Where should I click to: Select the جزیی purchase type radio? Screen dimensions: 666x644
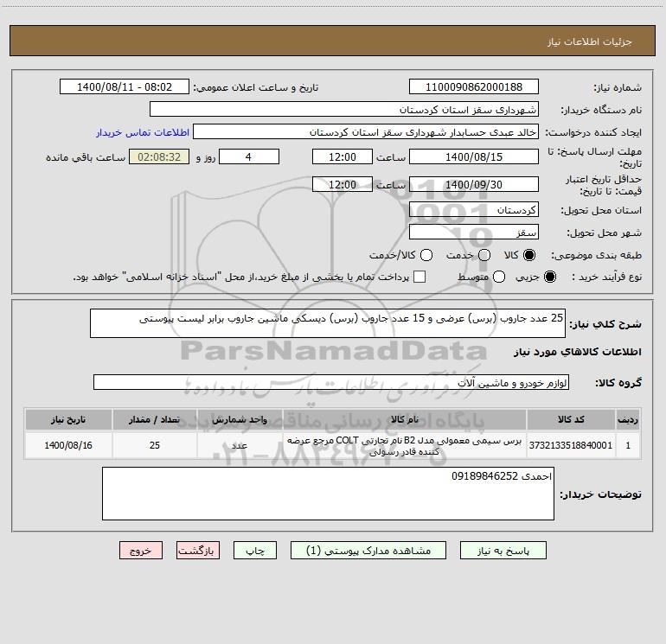click(x=549, y=277)
